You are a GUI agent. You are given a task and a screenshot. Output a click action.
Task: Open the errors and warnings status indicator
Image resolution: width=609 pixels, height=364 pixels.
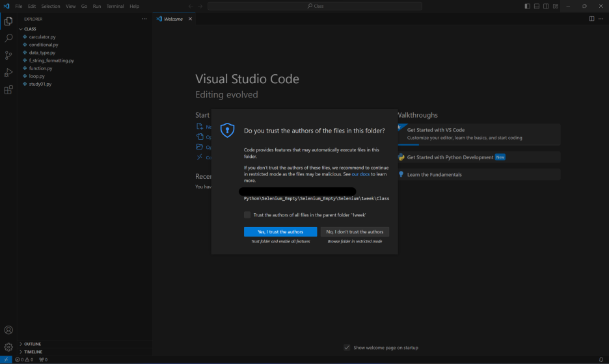point(24,359)
